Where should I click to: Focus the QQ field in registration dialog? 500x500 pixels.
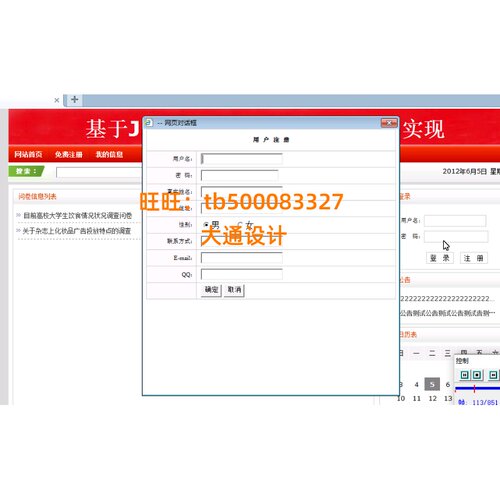click(242, 274)
